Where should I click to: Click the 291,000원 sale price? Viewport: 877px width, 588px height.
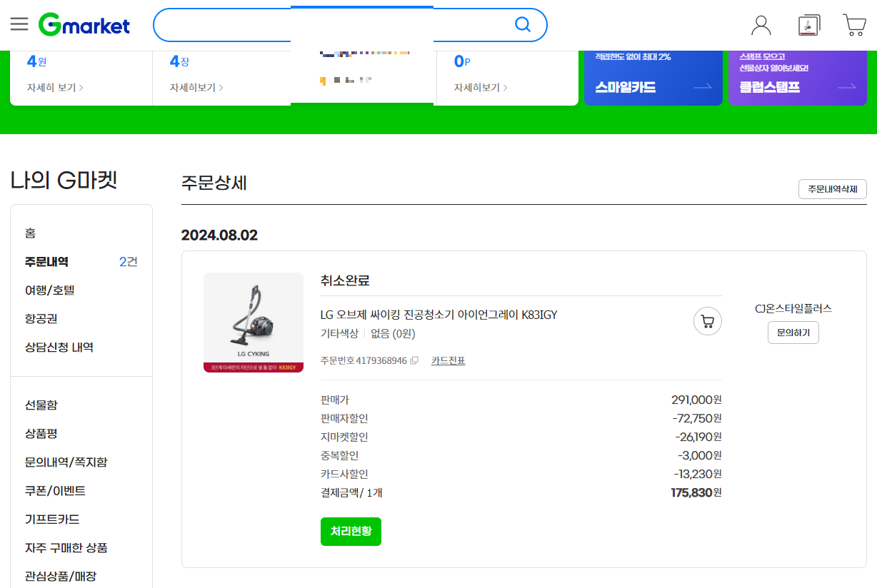click(x=696, y=400)
